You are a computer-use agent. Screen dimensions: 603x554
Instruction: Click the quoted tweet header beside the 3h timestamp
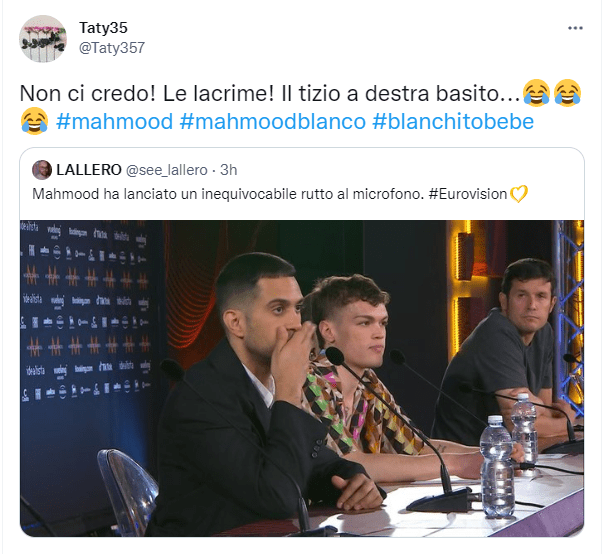(x=135, y=170)
